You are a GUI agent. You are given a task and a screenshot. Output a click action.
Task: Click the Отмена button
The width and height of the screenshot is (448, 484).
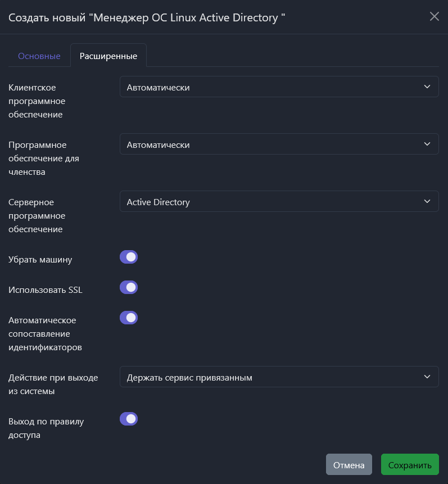pyautogui.click(x=349, y=465)
